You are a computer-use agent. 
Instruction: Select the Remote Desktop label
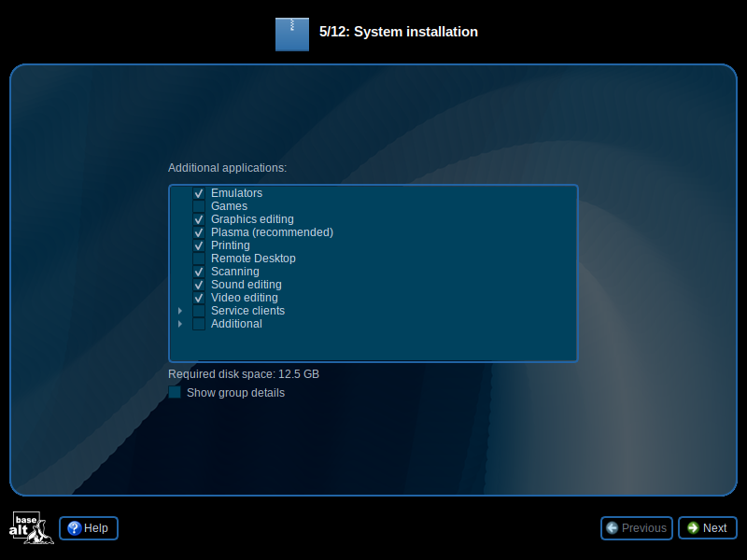click(253, 259)
